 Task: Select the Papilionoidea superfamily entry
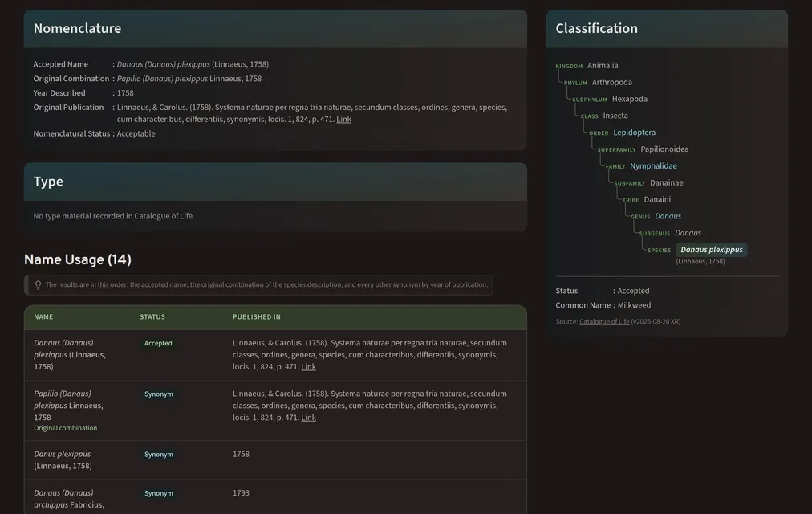pyautogui.click(x=664, y=149)
